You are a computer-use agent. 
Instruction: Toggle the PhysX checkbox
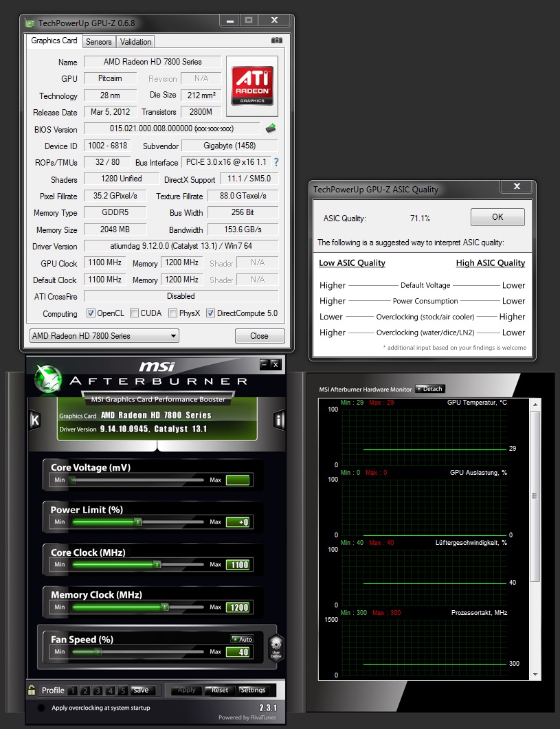coord(172,313)
